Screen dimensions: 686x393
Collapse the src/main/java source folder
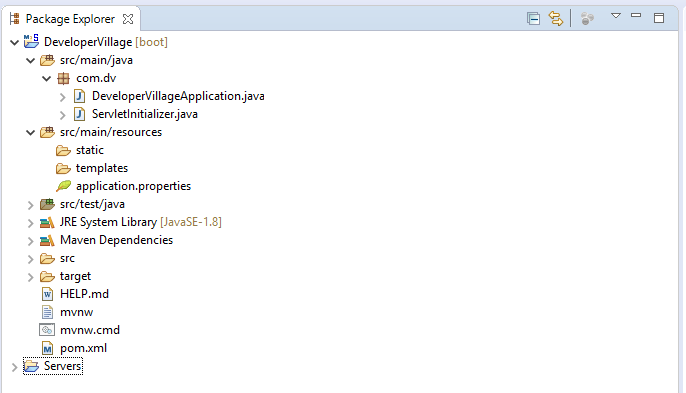[x=30, y=60]
